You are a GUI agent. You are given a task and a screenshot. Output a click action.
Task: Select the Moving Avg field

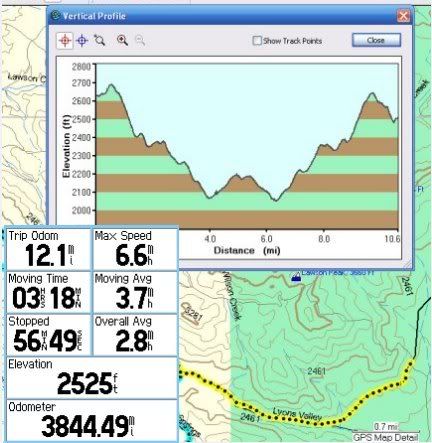point(135,292)
